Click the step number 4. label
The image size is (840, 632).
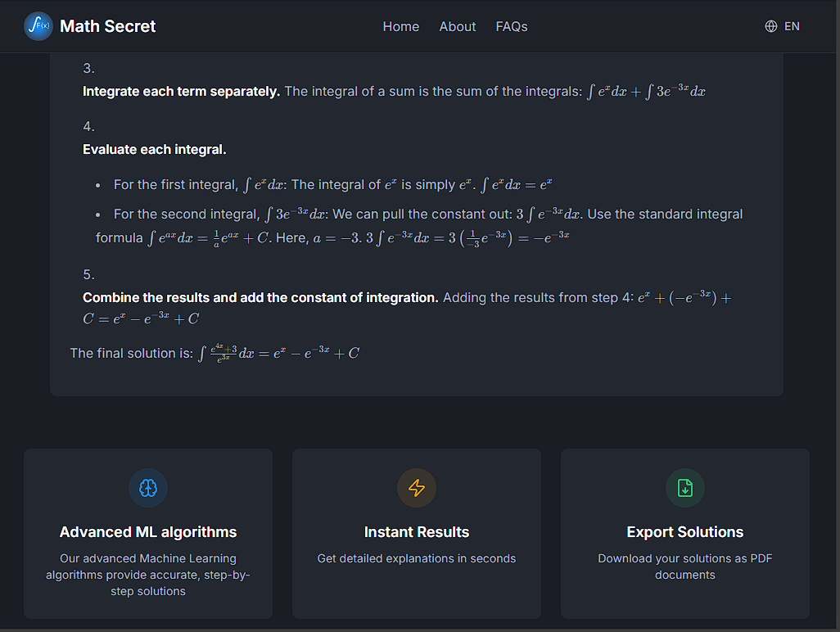point(89,126)
